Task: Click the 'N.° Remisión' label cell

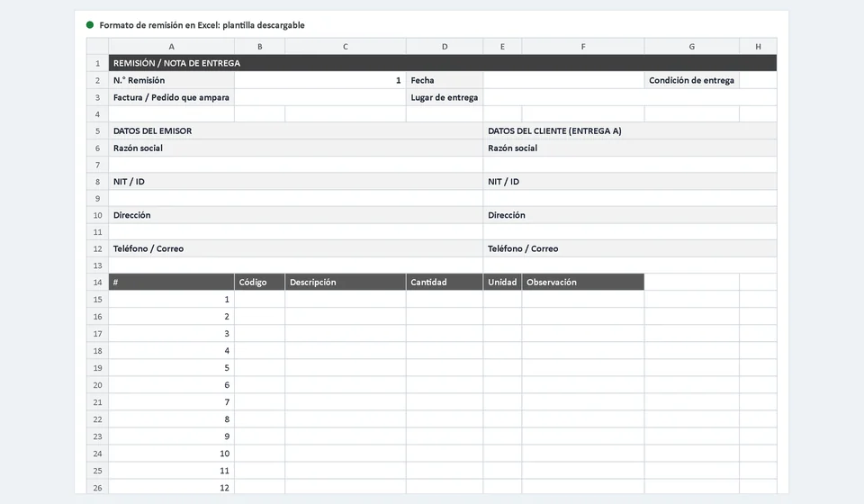Action: point(171,80)
